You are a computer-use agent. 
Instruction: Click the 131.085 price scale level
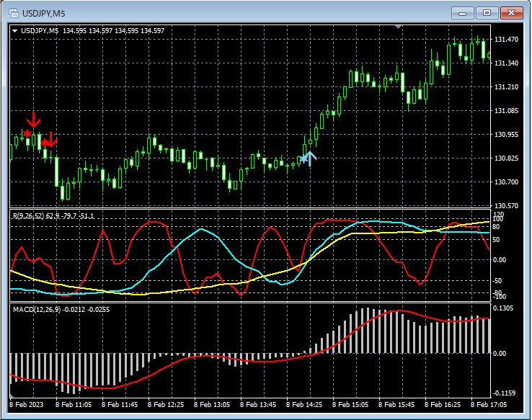(506, 110)
